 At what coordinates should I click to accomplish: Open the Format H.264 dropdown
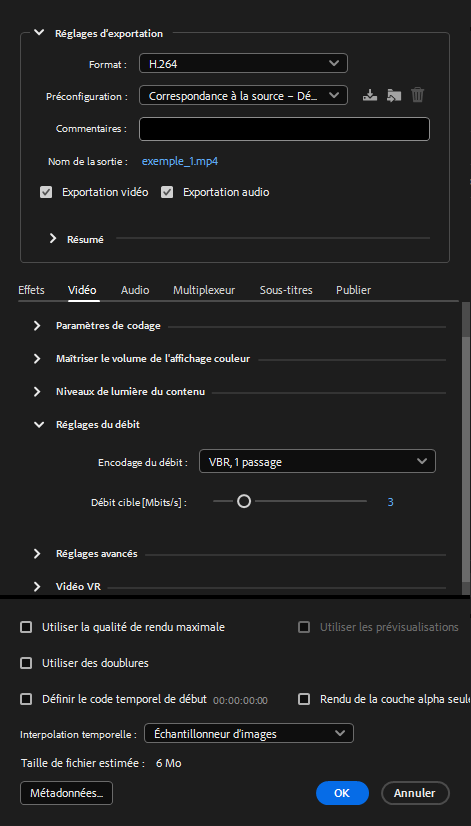click(x=243, y=63)
